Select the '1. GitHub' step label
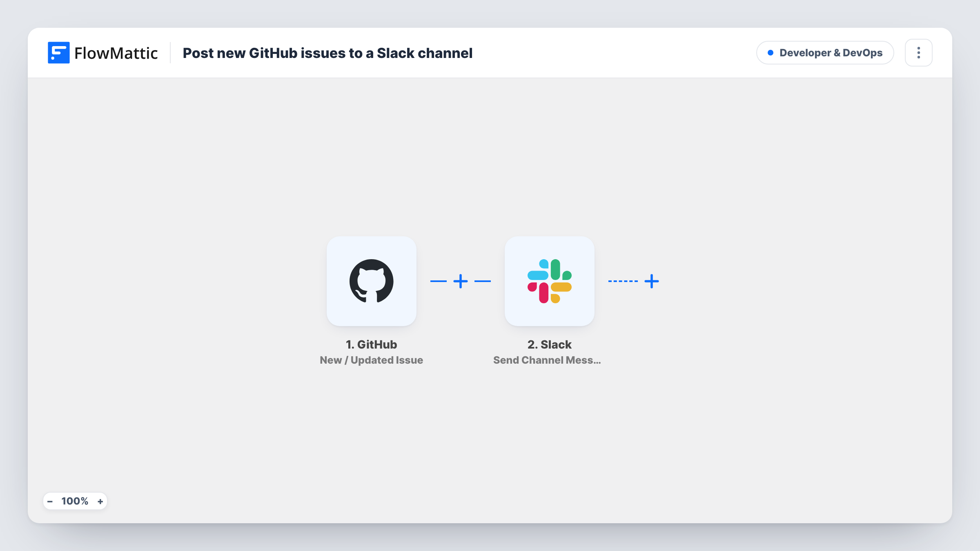The height and width of the screenshot is (551, 980). (371, 344)
